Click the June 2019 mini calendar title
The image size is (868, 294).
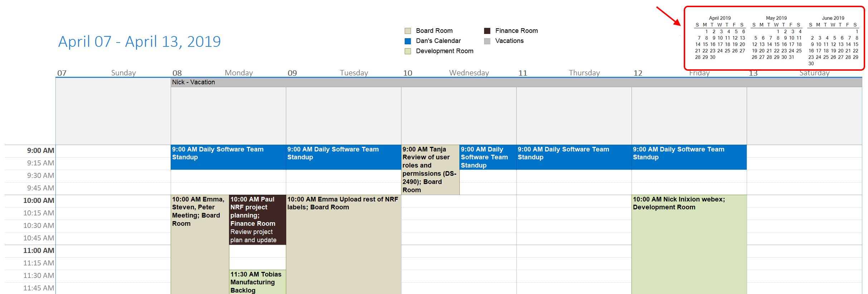833,18
